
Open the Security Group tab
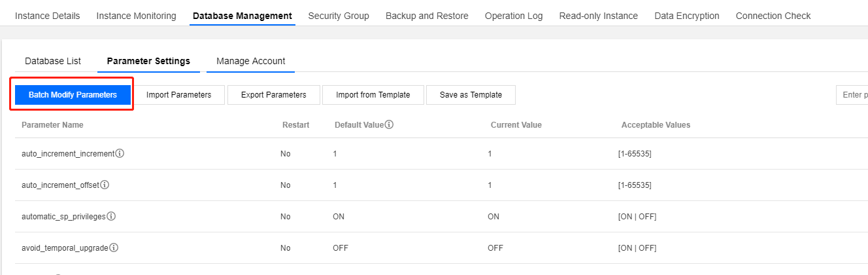click(339, 16)
